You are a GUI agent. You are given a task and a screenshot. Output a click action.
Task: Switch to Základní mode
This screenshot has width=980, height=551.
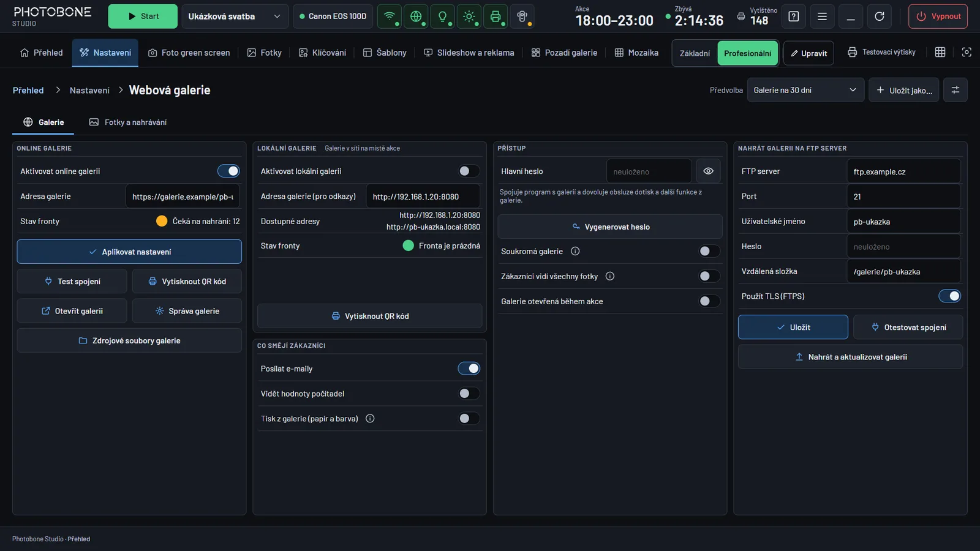point(695,53)
